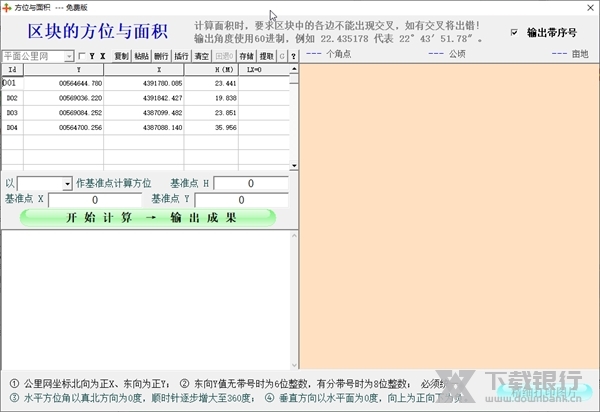Select row D03 Id cell
This screenshot has height=412, width=600.
12,113
